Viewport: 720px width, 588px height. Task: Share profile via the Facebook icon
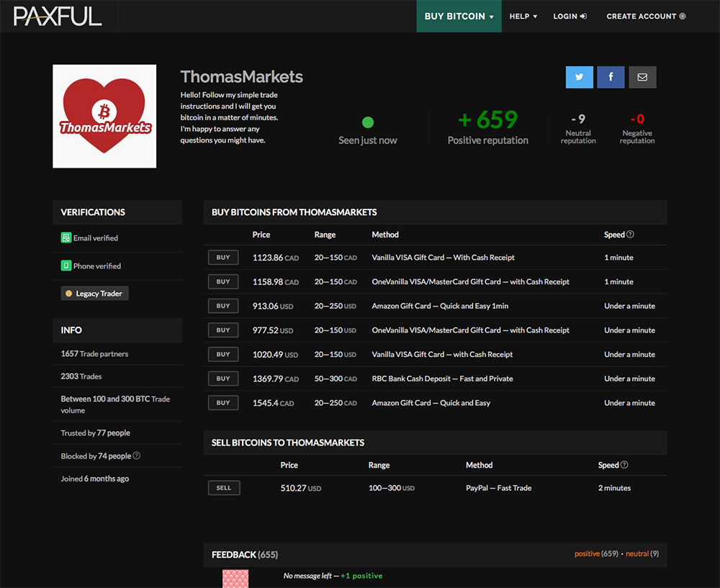tap(611, 77)
